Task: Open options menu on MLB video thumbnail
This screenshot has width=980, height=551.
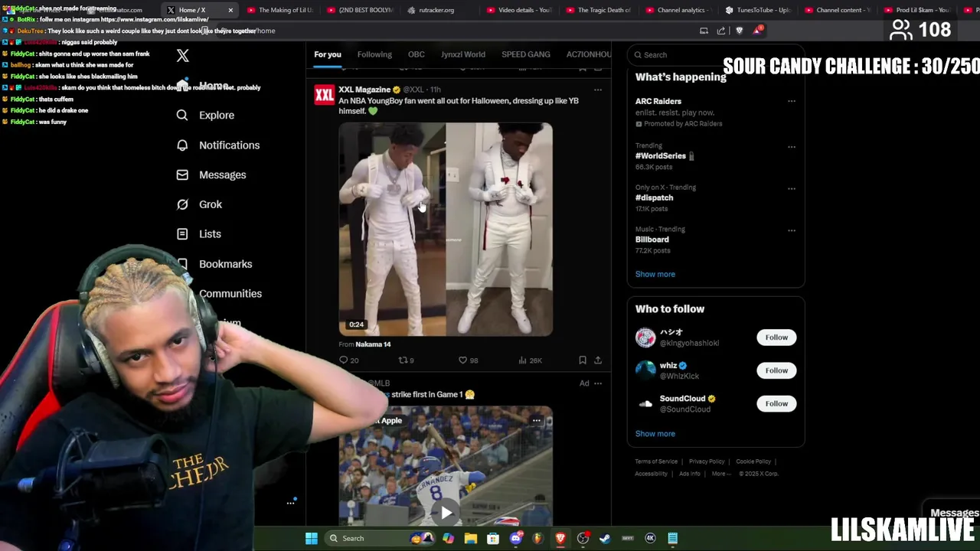Action: [537, 420]
